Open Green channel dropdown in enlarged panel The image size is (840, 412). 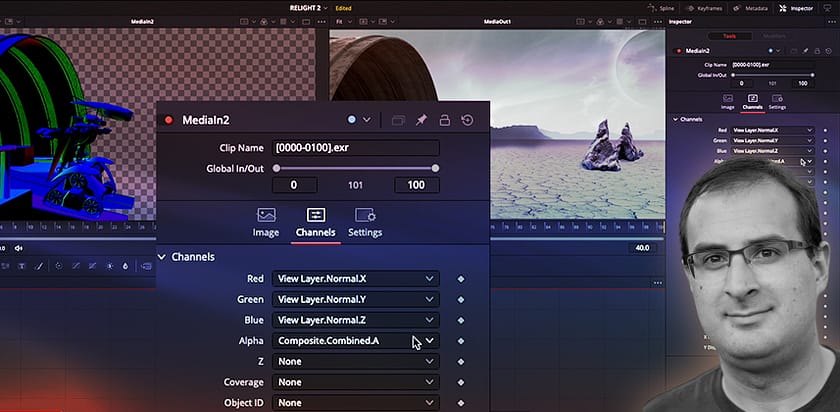click(355, 299)
